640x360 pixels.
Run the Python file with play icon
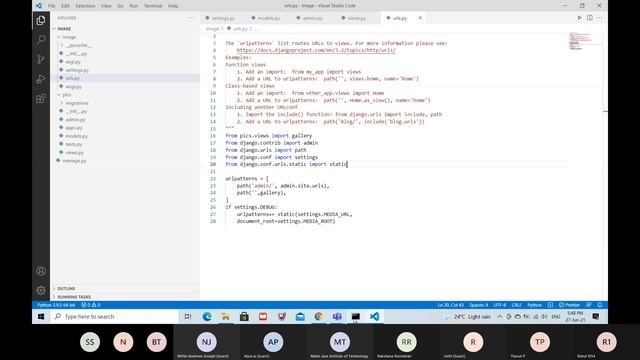(x=579, y=18)
